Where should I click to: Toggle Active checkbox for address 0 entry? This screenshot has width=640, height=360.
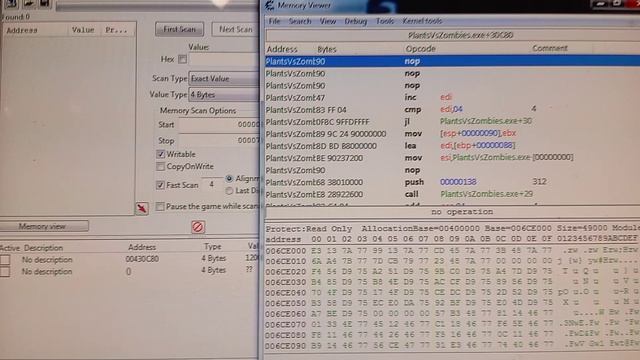click(5, 272)
